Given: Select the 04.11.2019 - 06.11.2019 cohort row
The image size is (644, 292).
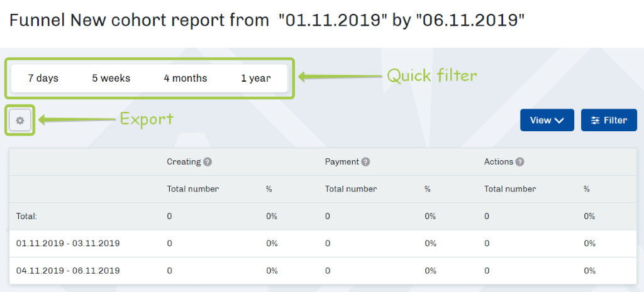Looking at the screenshot, I should pyautogui.click(x=323, y=271).
